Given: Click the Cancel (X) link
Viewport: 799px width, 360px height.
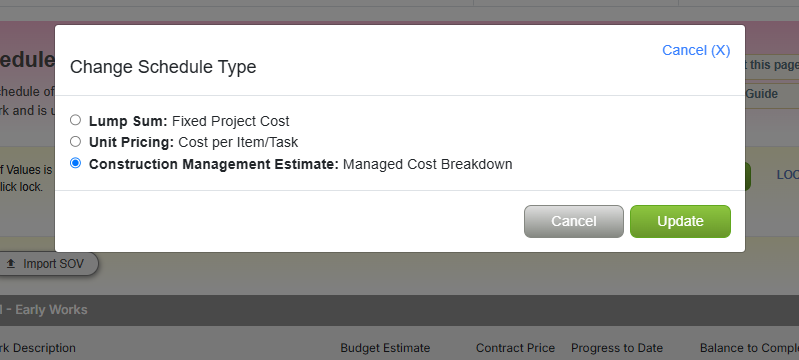Looking at the screenshot, I should 696,50.
